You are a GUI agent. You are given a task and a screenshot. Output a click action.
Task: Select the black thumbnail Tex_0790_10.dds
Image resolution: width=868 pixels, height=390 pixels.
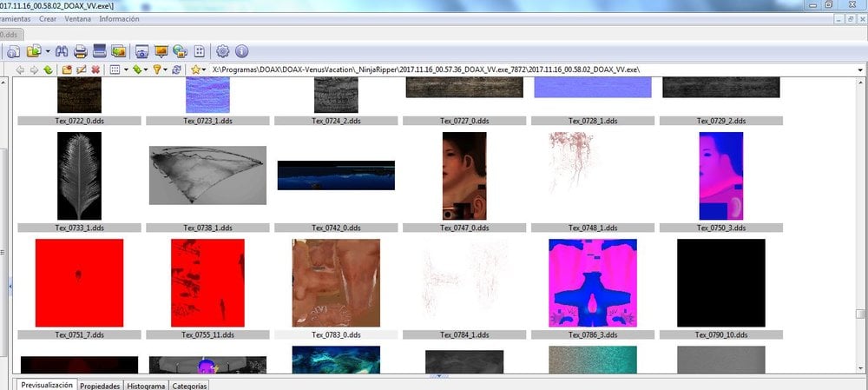[x=721, y=282]
